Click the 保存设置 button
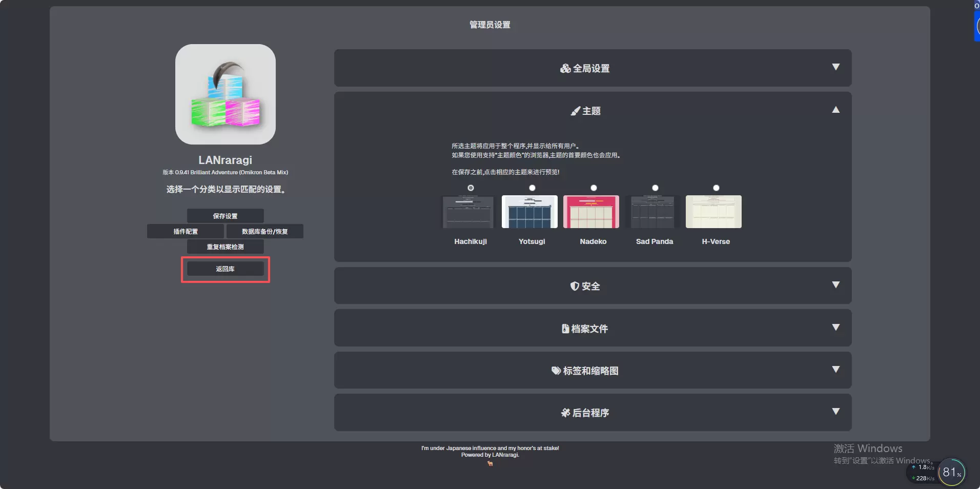This screenshot has height=489, width=980. [x=225, y=216]
